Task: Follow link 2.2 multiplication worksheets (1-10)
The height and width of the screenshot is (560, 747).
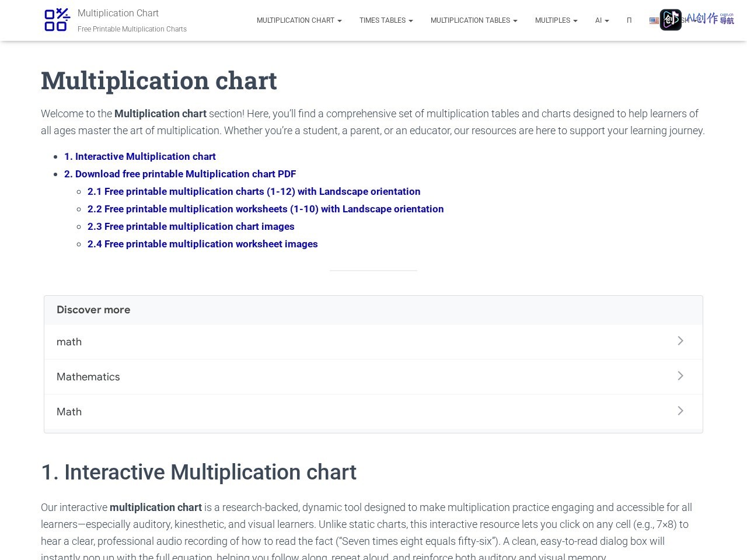Action: [266, 209]
